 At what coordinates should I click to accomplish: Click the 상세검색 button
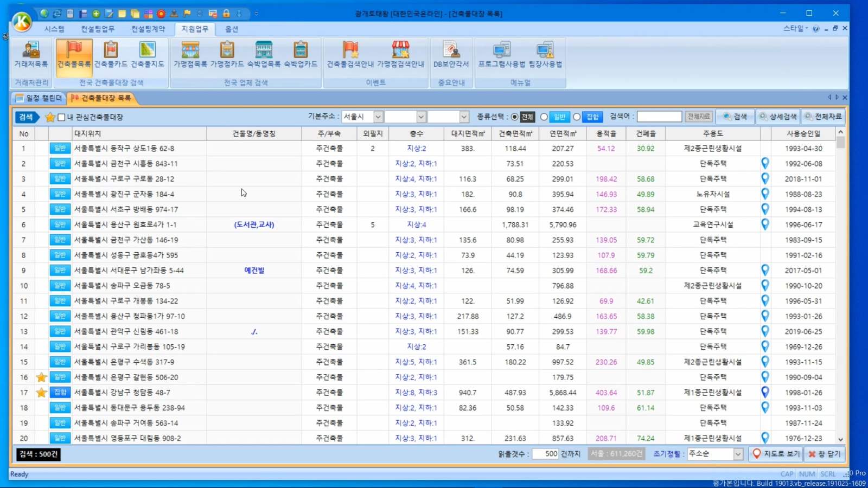pos(778,117)
